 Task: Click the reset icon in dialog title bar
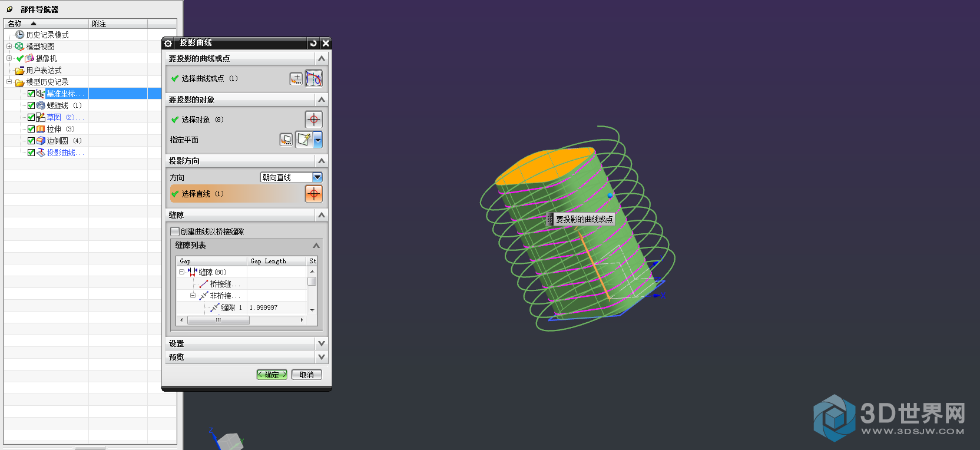click(313, 43)
